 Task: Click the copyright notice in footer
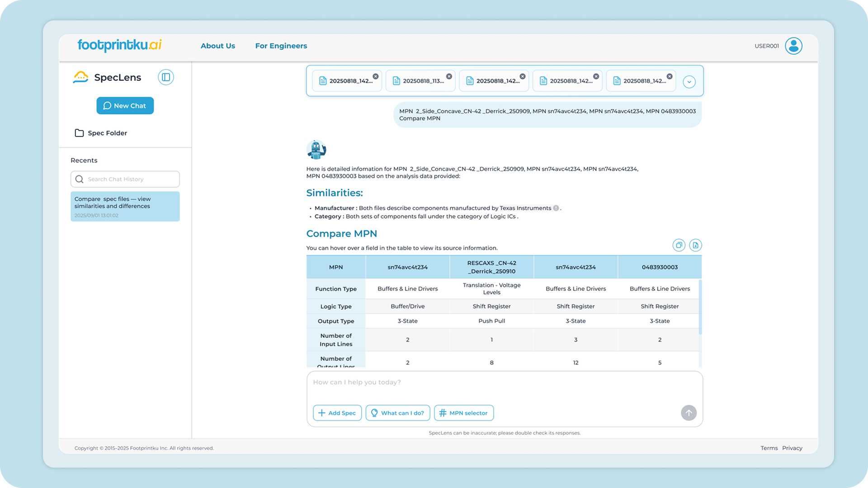pyautogui.click(x=144, y=448)
